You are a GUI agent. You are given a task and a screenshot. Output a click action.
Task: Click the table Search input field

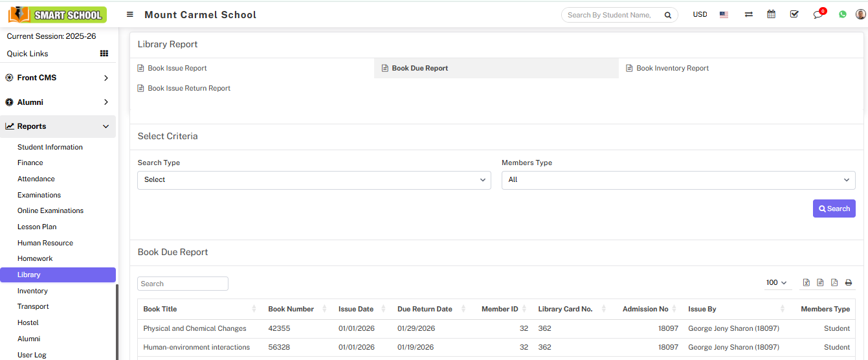pyautogui.click(x=183, y=284)
